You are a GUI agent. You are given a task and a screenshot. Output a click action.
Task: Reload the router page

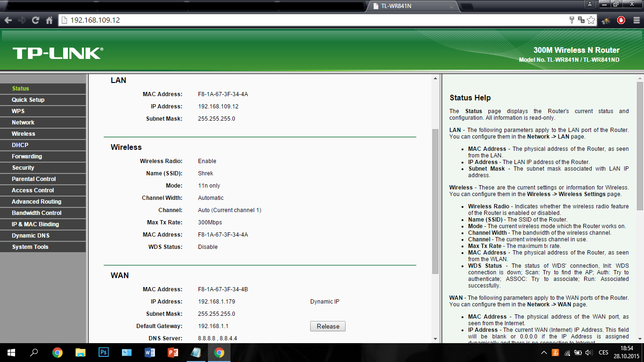35,20
